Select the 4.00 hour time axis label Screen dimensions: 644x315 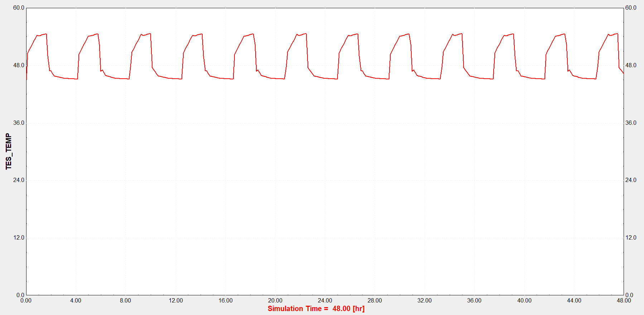pos(76,301)
